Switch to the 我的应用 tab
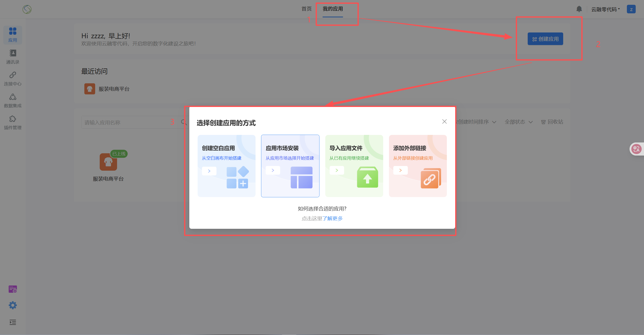Viewport: 644px width, 335px height. click(x=333, y=9)
